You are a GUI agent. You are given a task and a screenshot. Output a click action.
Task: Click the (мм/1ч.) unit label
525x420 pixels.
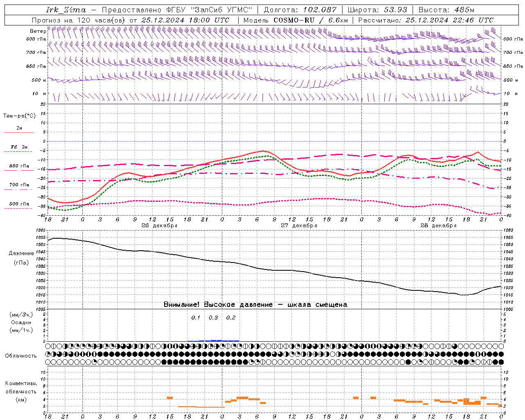coord(21,330)
